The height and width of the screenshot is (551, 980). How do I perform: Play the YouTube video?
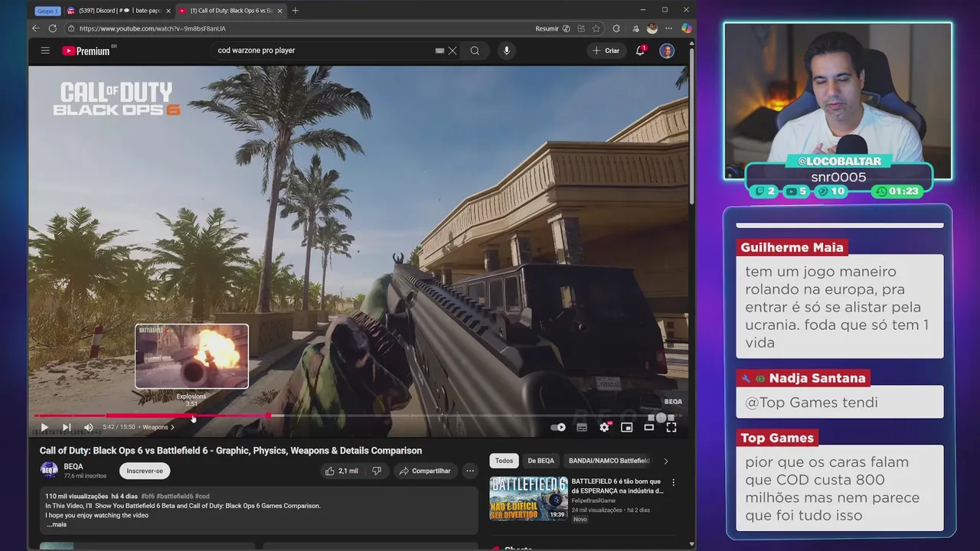click(x=44, y=427)
